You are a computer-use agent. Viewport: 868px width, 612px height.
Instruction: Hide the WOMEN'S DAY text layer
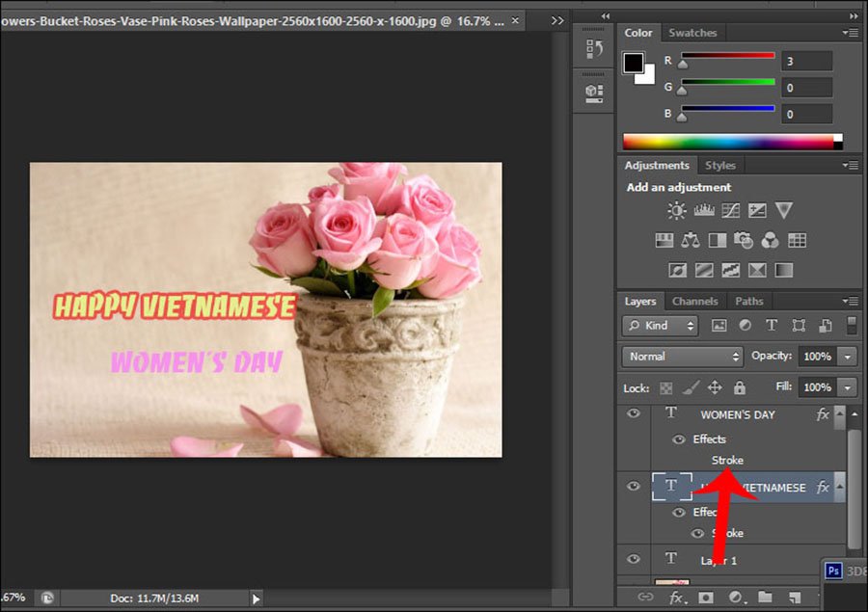tap(634, 413)
